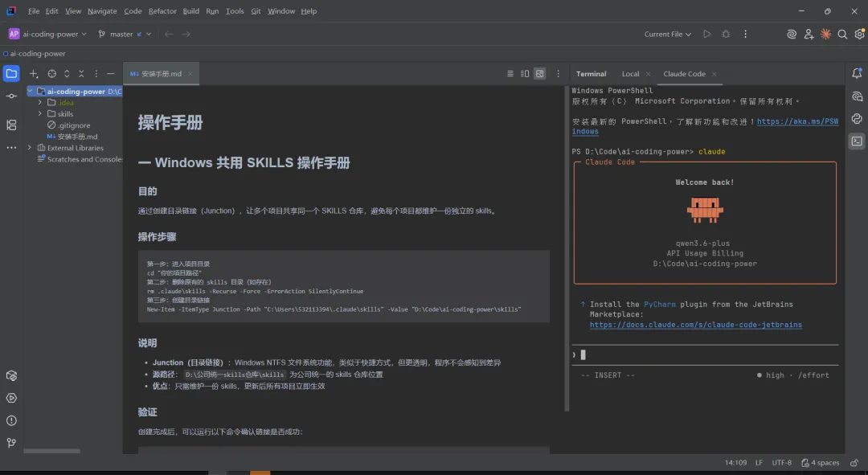This screenshot has height=475, width=868.
Task: Open Services tool window icon
Action: pyautogui.click(x=11, y=398)
